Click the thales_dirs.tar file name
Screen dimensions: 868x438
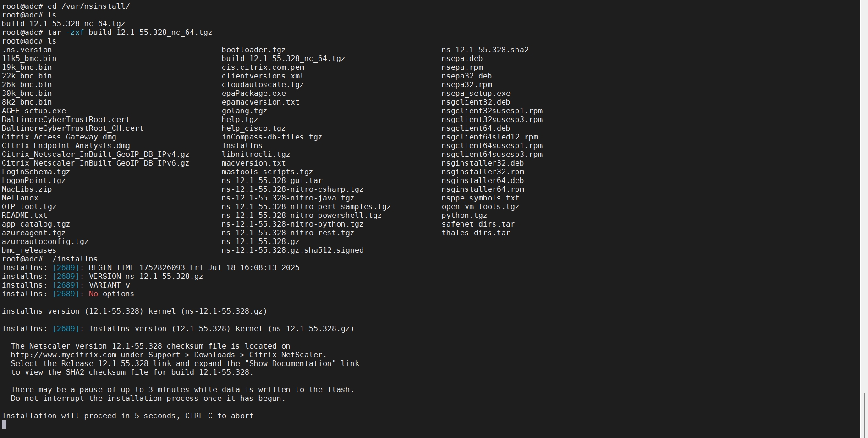[x=476, y=233]
